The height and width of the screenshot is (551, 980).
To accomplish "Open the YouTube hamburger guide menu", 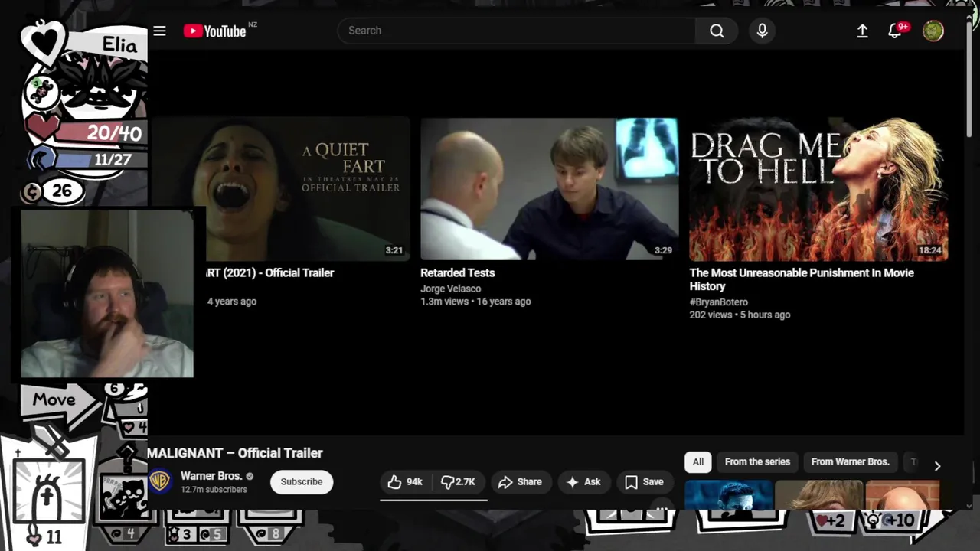I will pyautogui.click(x=159, y=31).
